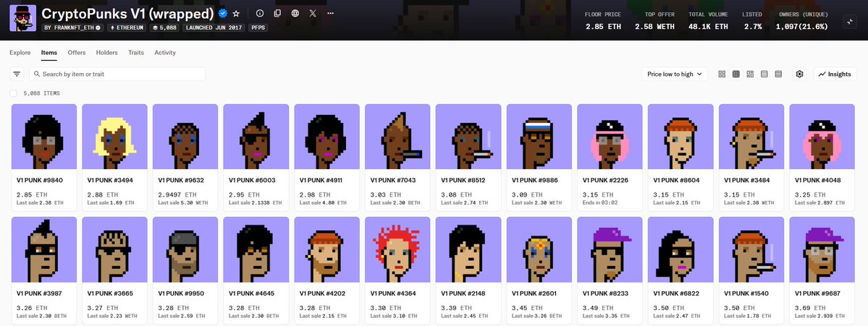The height and width of the screenshot is (326, 868).
Task: Click the TOTAL VOLUME 48.1K ETH stat
Action: 709,20
